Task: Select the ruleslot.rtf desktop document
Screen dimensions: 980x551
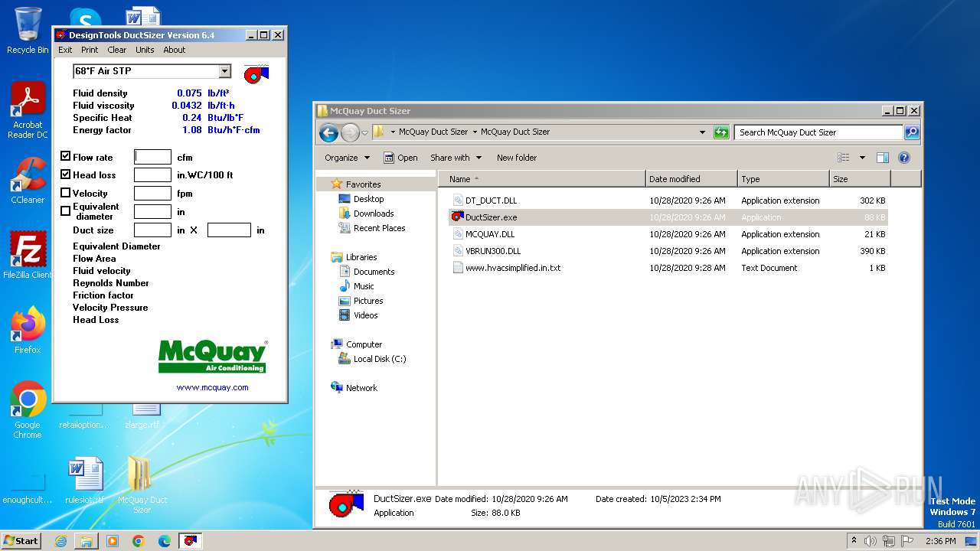Action: 84,481
